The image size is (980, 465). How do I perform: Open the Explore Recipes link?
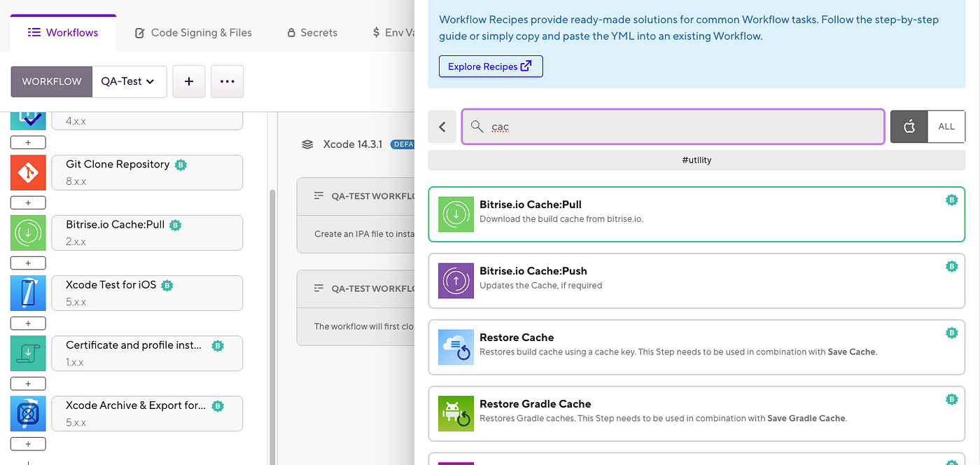(x=491, y=67)
